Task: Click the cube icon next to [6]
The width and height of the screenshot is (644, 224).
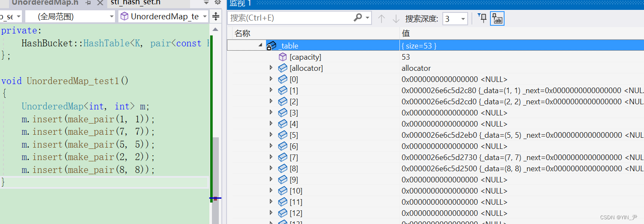Action: (x=282, y=146)
